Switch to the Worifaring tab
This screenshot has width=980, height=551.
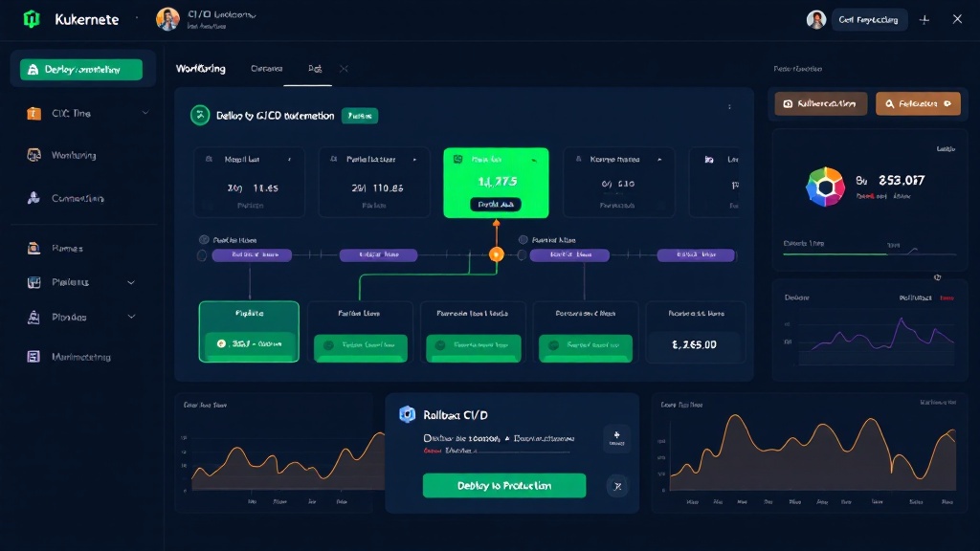click(x=201, y=69)
